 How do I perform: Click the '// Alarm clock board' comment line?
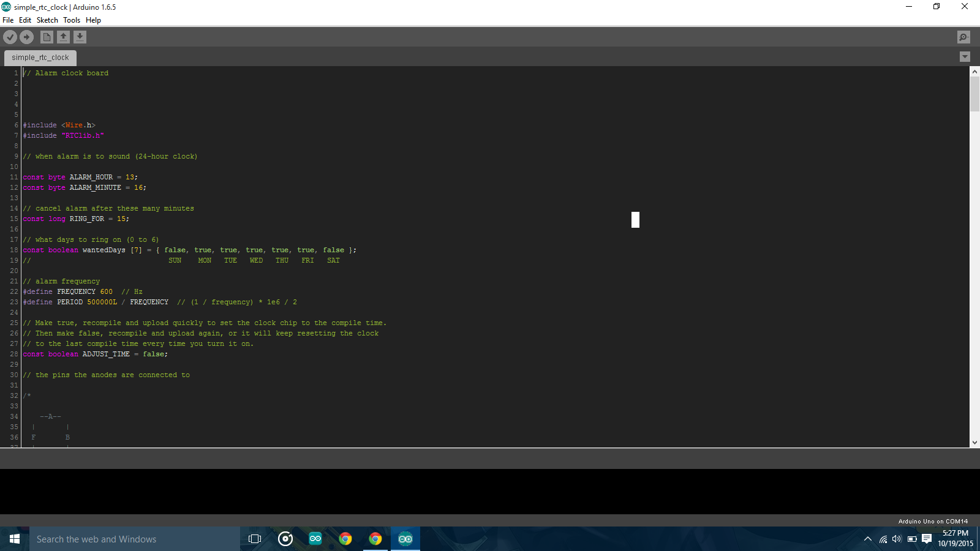66,73
